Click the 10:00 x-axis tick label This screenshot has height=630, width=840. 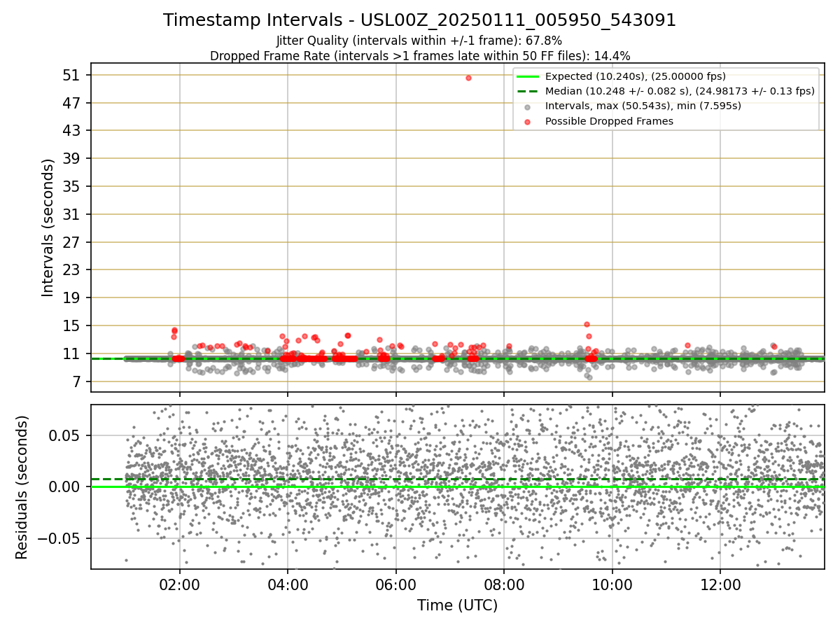click(612, 584)
